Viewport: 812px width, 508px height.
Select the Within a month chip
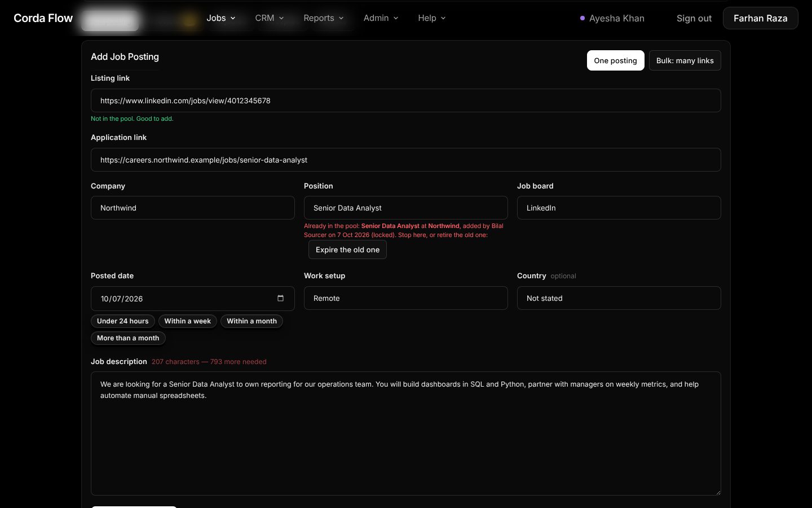pyautogui.click(x=251, y=321)
